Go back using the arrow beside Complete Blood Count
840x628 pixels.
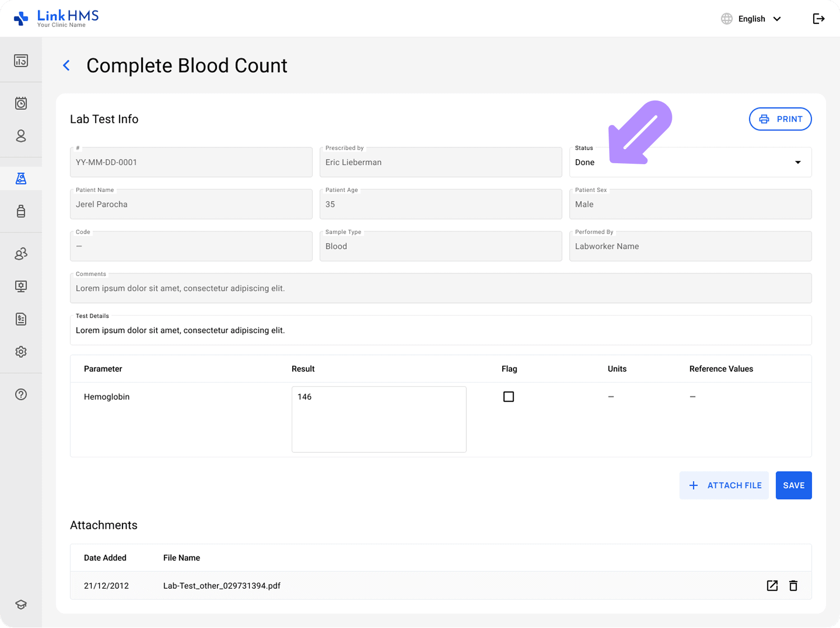(66, 65)
